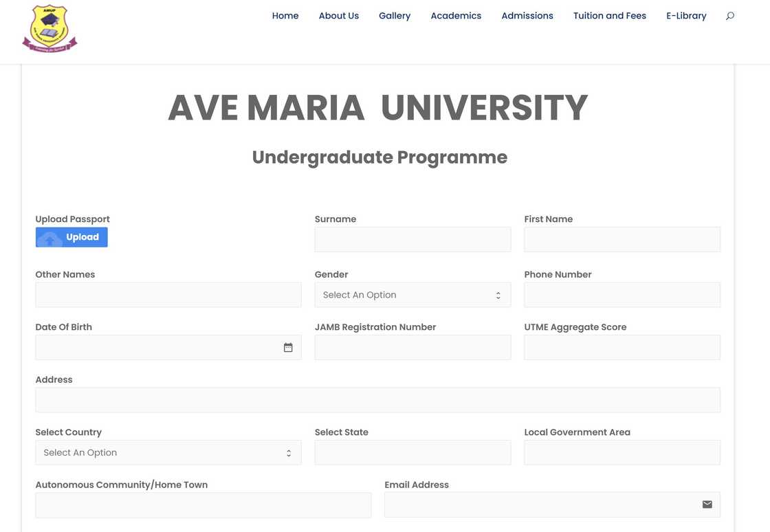Open the Select Country dropdown
Viewport: 770px width, 532px height.
(x=168, y=453)
